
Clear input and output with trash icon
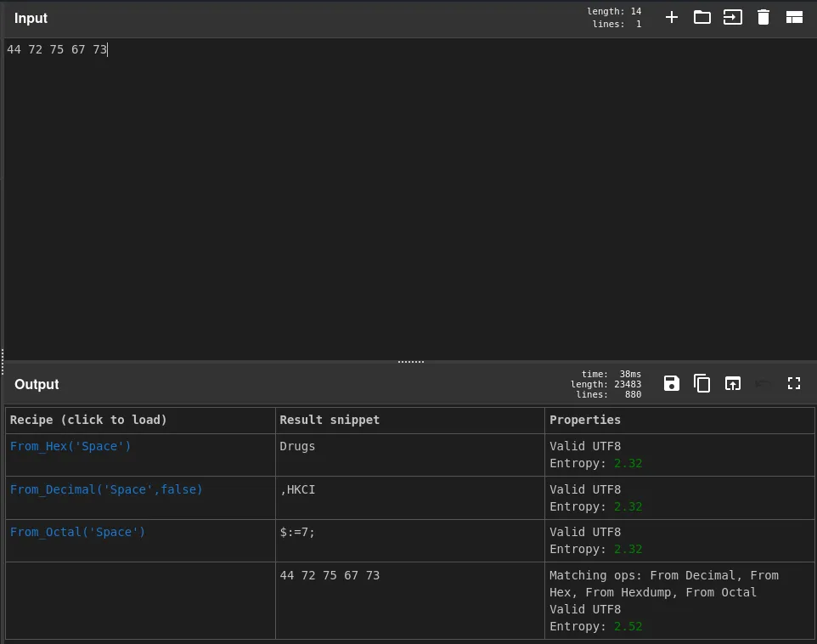point(763,18)
